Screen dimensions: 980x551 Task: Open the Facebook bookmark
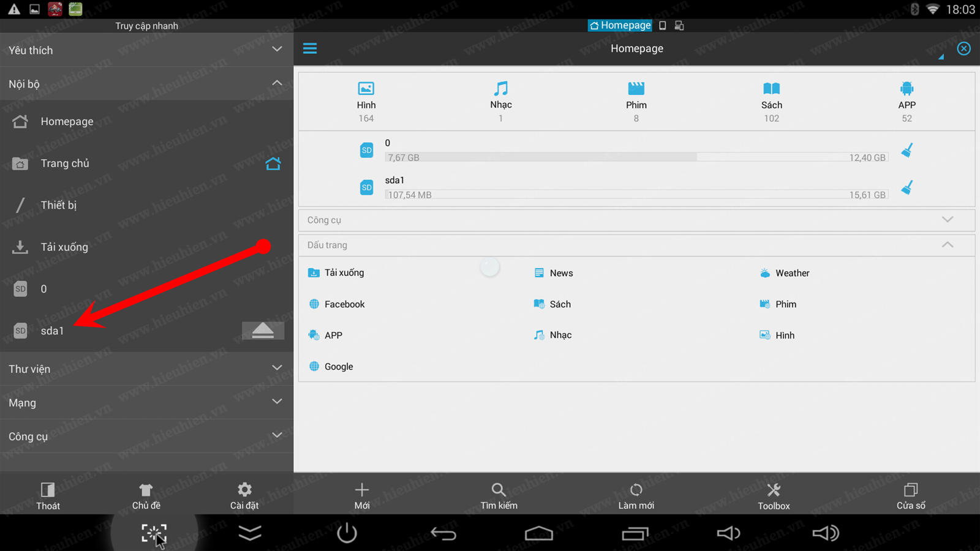(344, 304)
